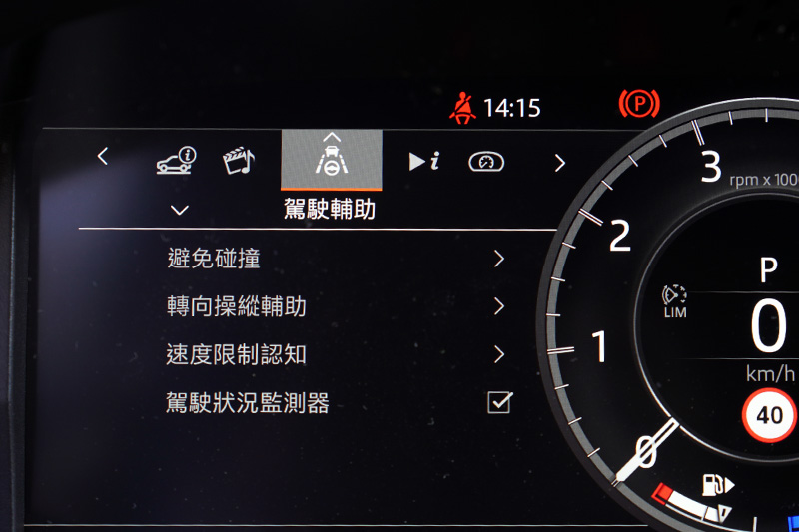
Task: Click the 14:15 clock display
Action: point(511,108)
